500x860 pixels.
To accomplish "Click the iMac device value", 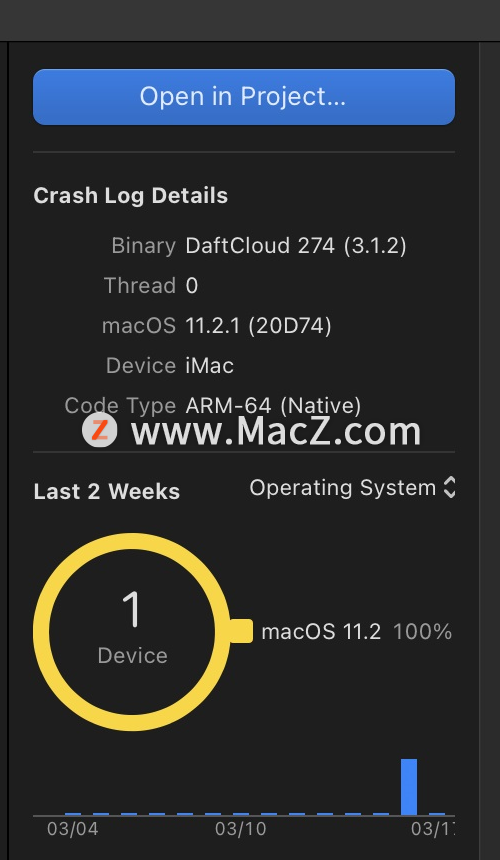I will (209, 366).
